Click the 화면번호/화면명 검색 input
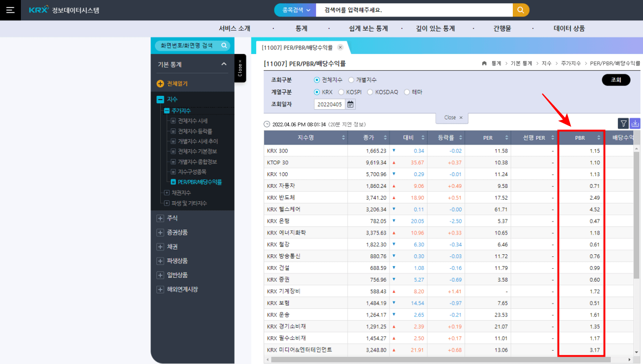 click(x=188, y=46)
